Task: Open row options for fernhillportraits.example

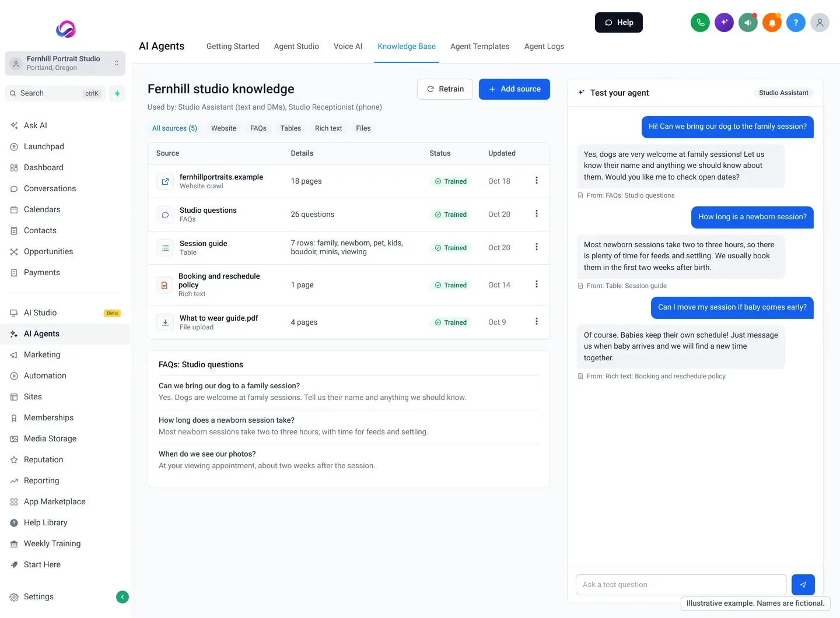Action: tap(537, 181)
